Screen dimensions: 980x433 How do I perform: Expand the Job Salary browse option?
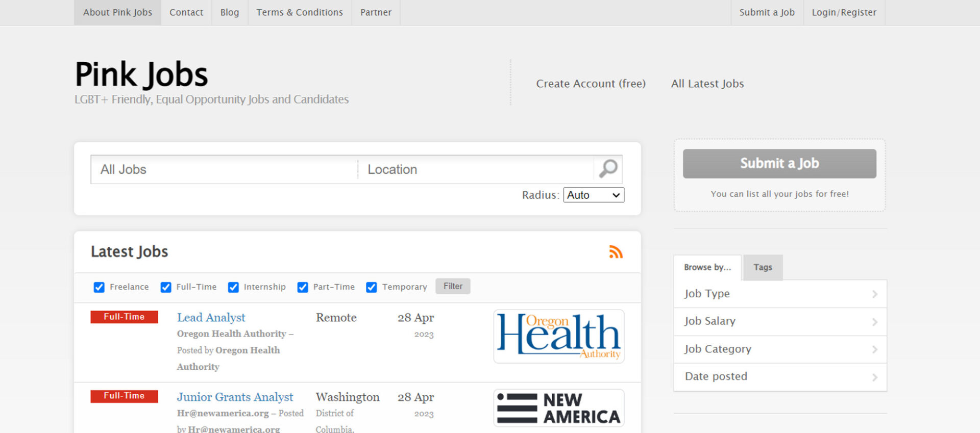779,321
